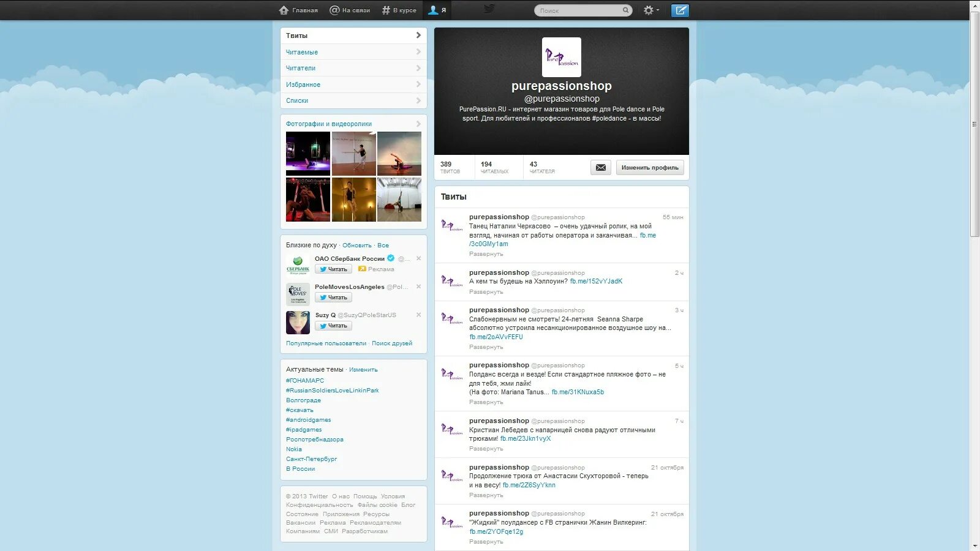Open the В курсе discover tab
The image size is (980, 551).
point(399,10)
